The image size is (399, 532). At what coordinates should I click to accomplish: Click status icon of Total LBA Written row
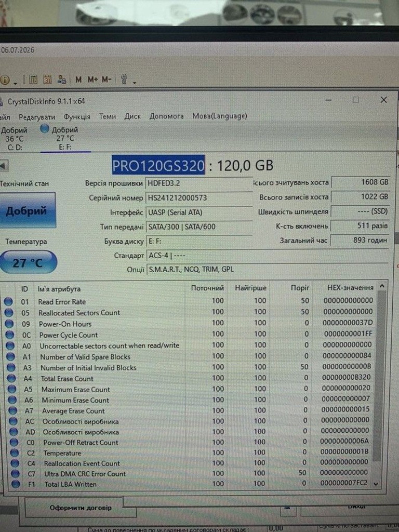[16, 484]
